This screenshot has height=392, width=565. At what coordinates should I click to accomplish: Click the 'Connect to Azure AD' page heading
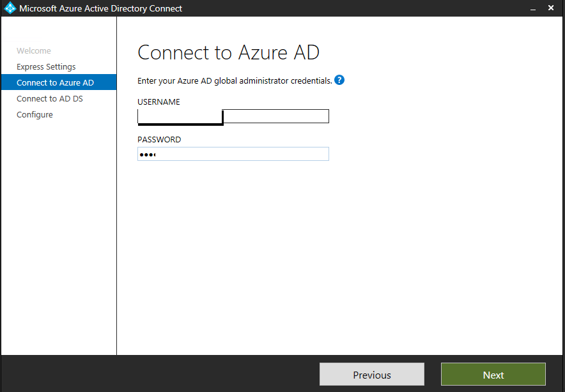click(228, 52)
